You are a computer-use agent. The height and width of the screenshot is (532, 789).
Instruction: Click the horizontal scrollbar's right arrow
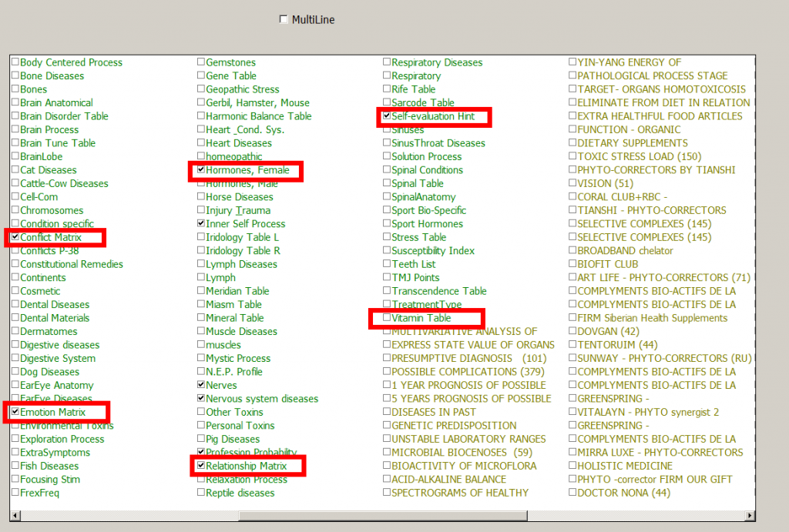click(x=749, y=514)
